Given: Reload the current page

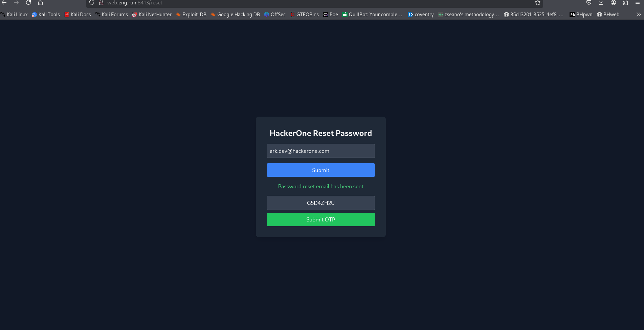Looking at the screenshot, I should click(x=28, y=3).
